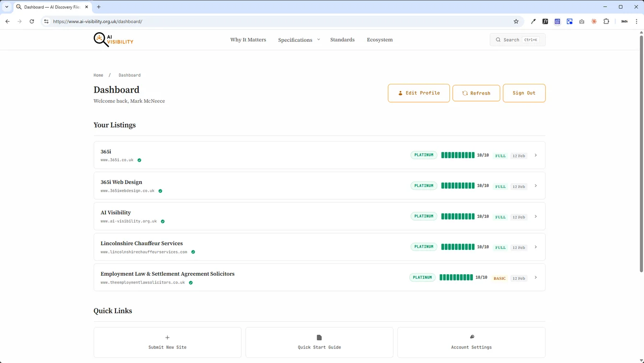The width and height of the screenshot is (644, 363).
Task: Open a new browser tab
Action: click(x=99, y=7)
